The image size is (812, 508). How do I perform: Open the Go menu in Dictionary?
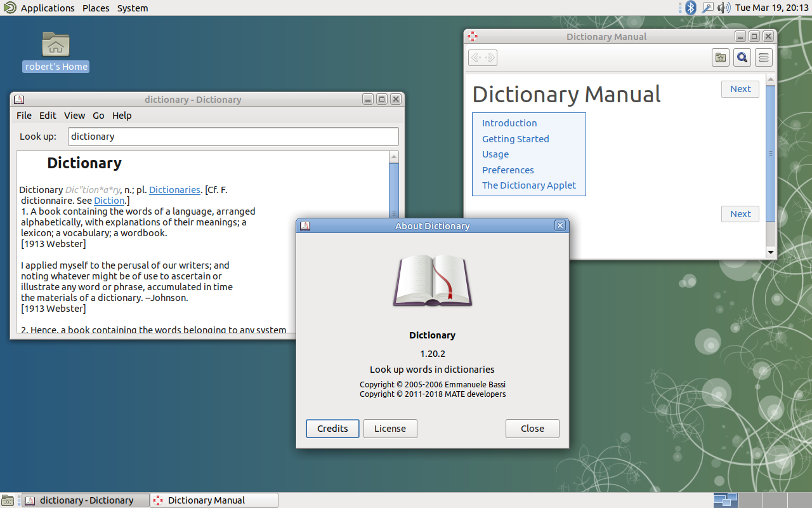click(98, 115)
